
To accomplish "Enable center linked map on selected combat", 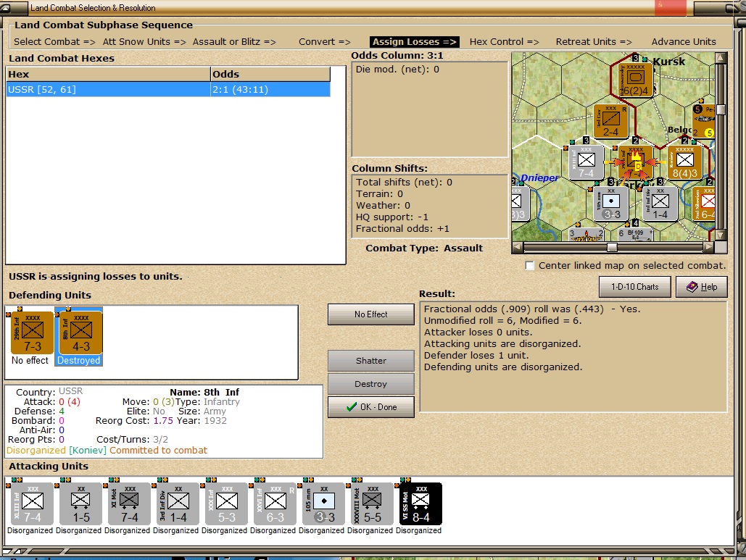I will (x=529, y=266).
